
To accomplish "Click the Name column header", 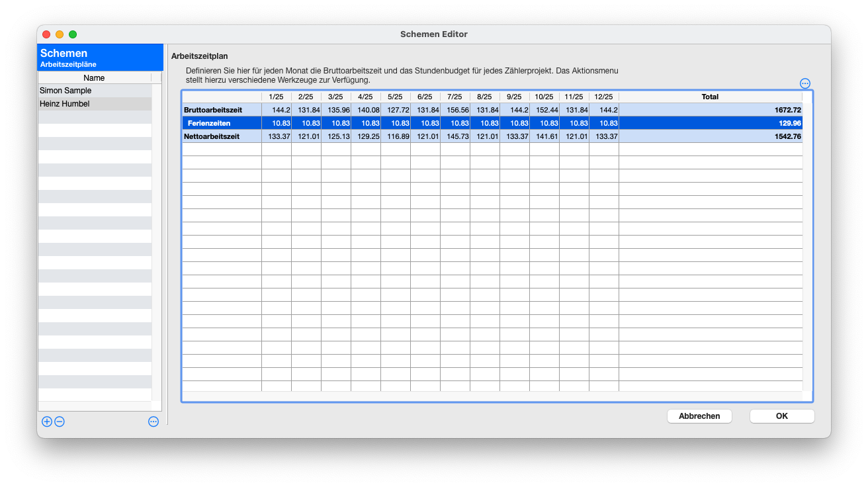I will (95, 78).
